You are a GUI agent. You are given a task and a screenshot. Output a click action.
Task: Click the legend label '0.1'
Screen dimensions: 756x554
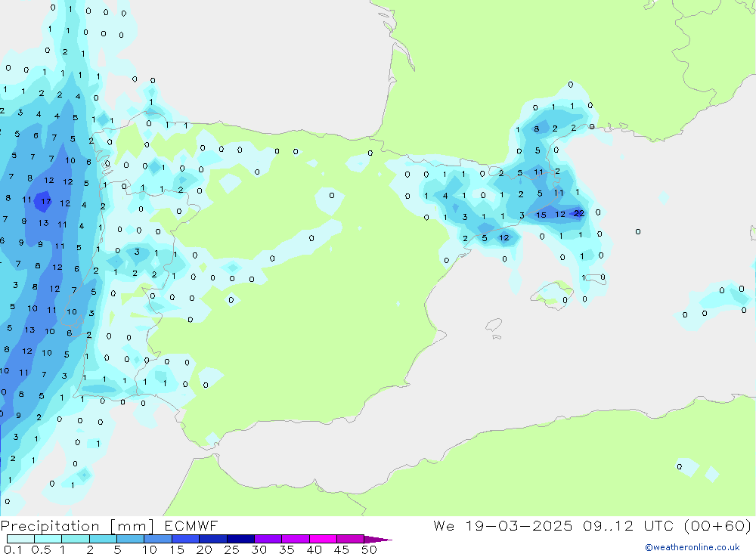click(13, 549)
